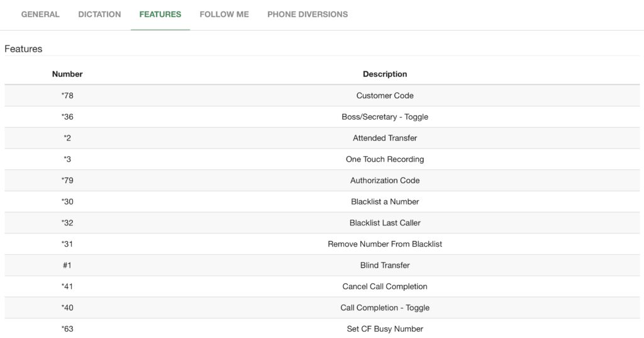Click the Cancel Call Completion row
Image resolution: width=644 pixels, height=338 pixels.
[x=385, y=286]
